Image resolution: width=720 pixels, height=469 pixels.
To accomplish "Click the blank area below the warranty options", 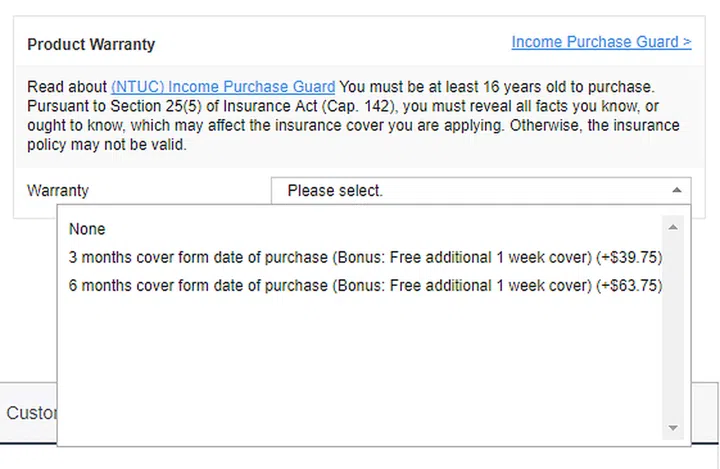I will (x=360, y=370).
